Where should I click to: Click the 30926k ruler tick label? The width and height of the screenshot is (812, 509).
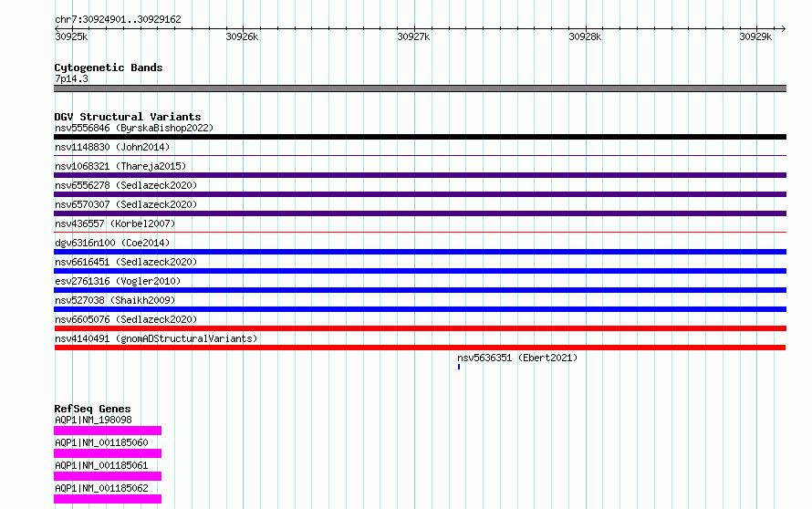tap(242, 36)
